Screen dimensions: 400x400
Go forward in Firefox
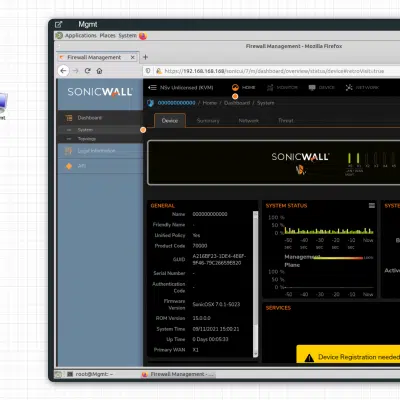point(76,71)
